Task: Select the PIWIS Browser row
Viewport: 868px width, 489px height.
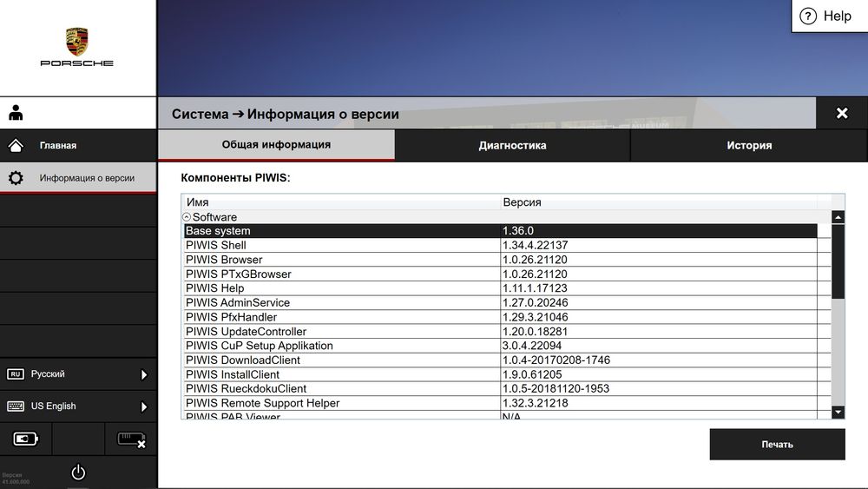Action: click(501, 260)
